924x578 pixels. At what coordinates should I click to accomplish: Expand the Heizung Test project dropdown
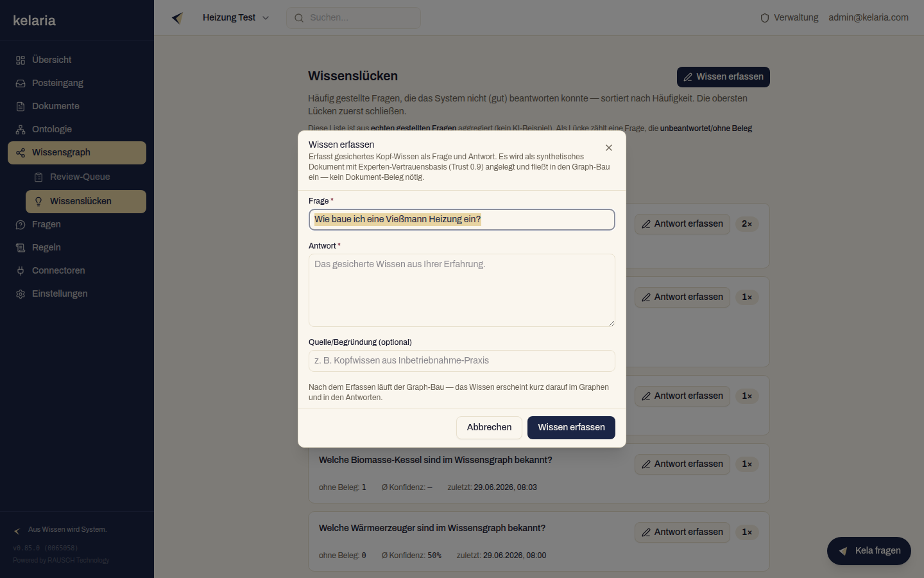click(x=235, y=18)
